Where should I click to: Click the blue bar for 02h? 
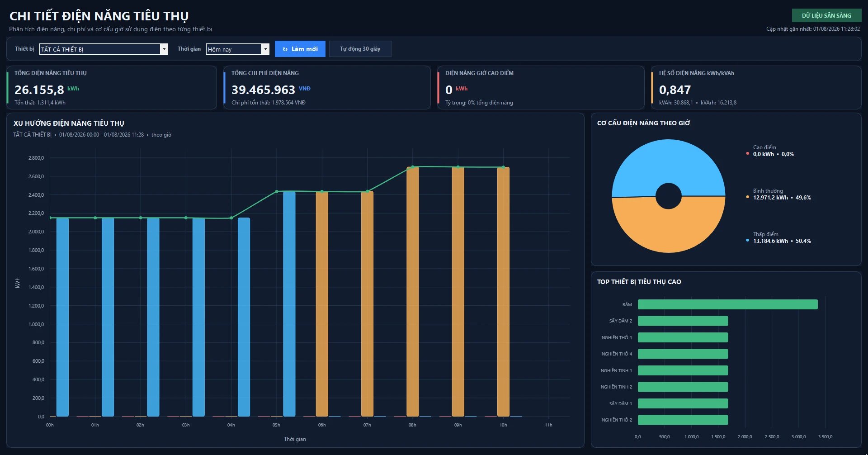[153, 317]
